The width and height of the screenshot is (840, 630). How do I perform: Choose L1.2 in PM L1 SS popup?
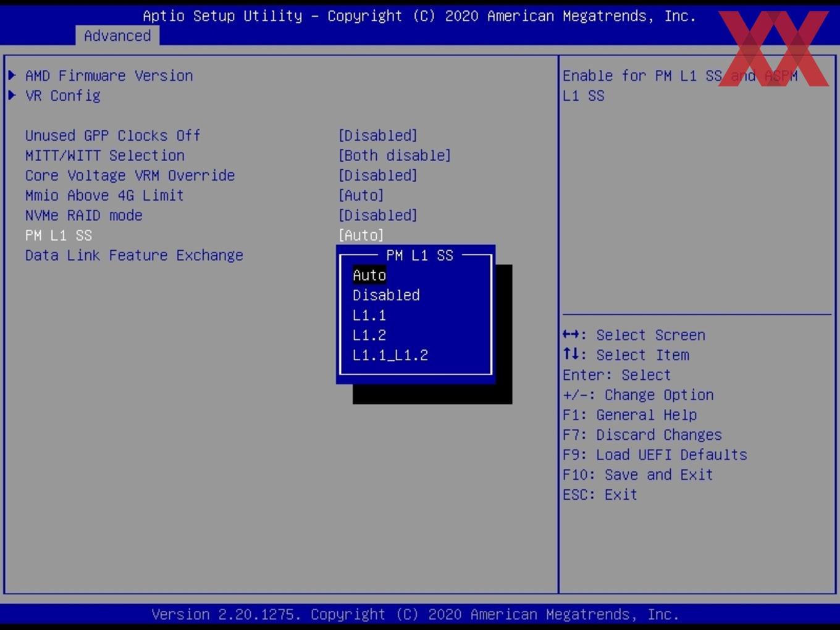369,335
